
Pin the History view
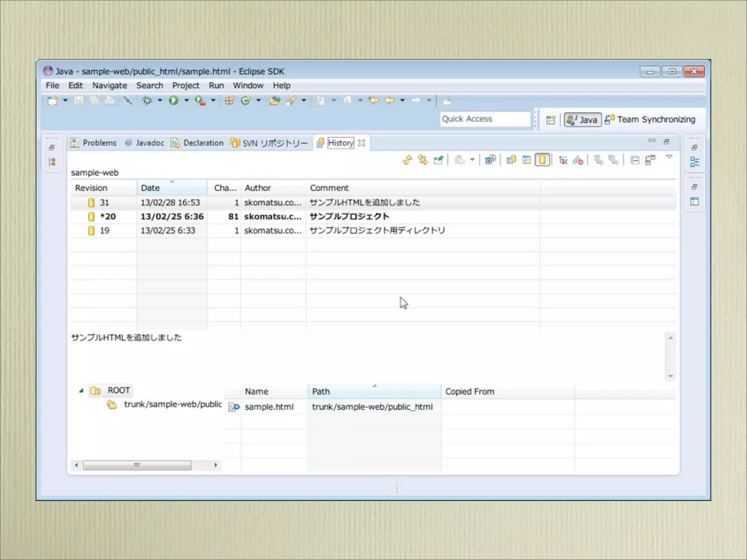coord(438,160)
